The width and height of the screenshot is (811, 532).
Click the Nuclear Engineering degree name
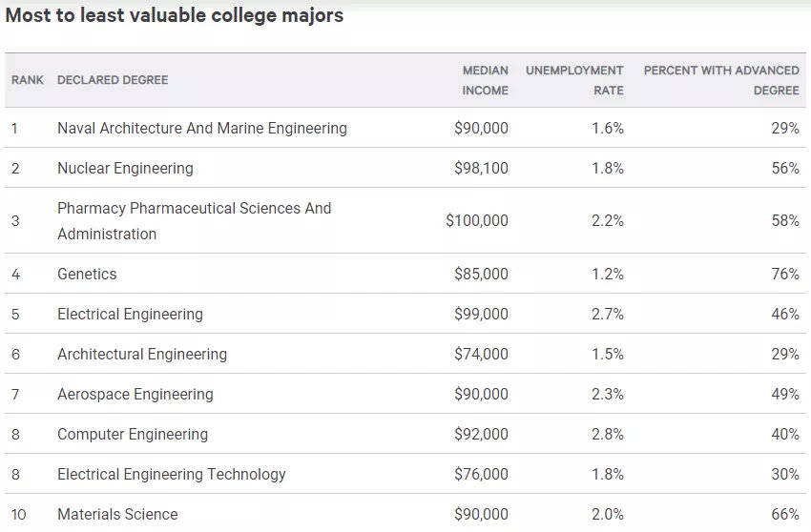tap(125, 168)
